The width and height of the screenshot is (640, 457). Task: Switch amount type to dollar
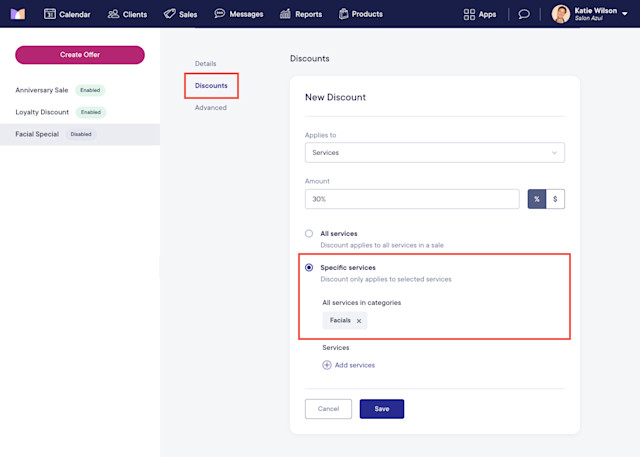click(555, 199)
